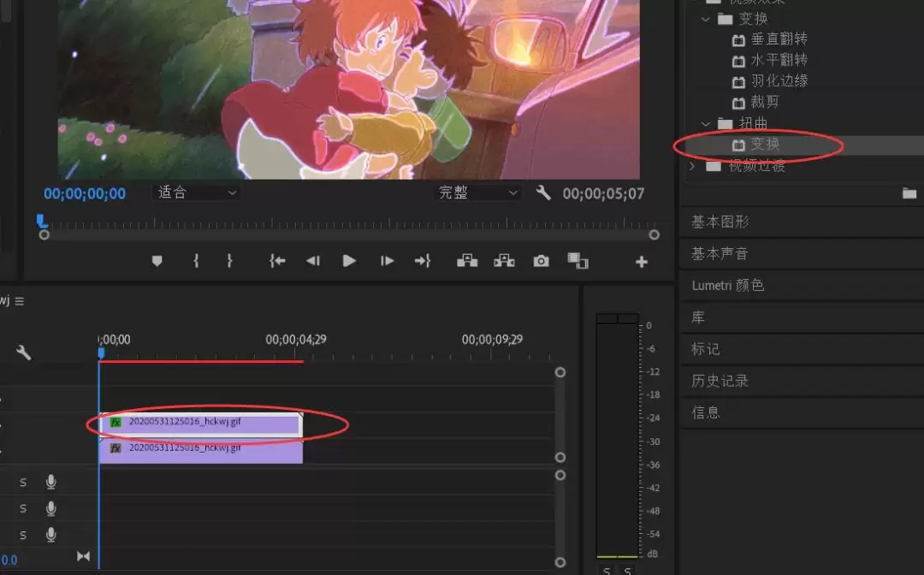Screen dimensions: 924x575
Task: Click monitor zoom scrollbar left handle
Action: click(44, 234)
